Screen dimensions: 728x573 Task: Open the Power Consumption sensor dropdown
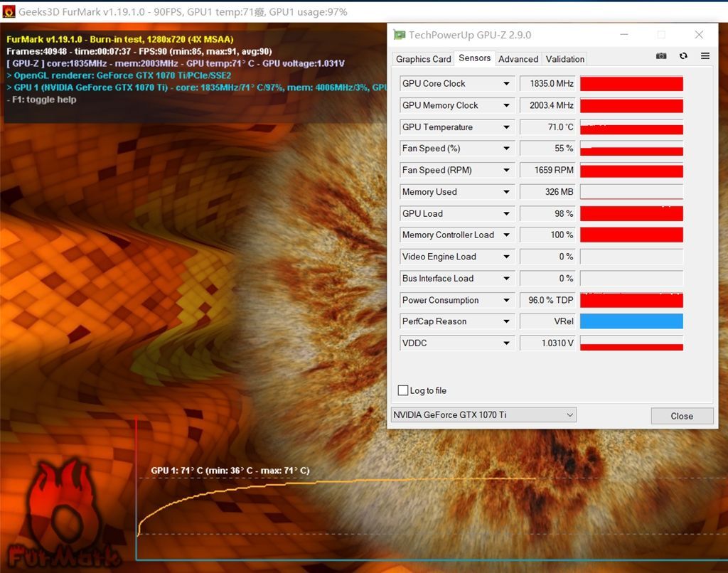506,301
